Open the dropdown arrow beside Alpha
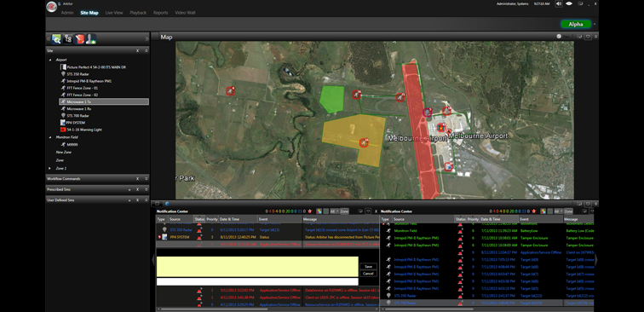The width and height of the screenshot is (644, 312). coord(595,24)
